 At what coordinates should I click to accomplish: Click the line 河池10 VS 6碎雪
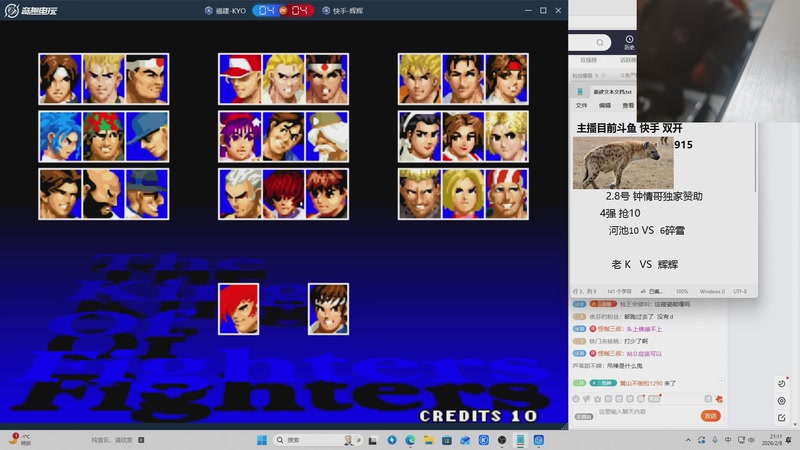coord(646,231)
